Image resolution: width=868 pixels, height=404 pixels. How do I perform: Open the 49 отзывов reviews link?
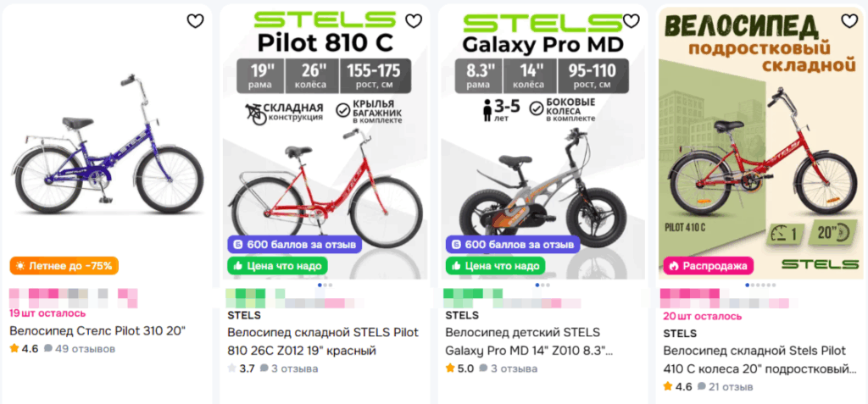pos(80,348)
